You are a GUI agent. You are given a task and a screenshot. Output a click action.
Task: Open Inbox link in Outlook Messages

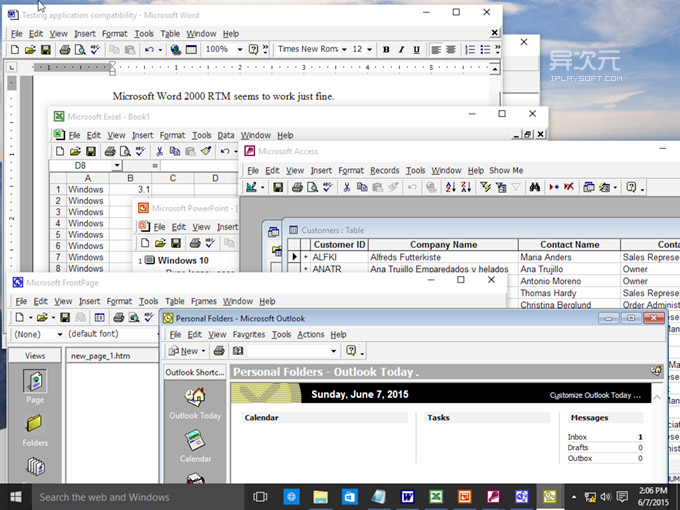pos(577,437)
